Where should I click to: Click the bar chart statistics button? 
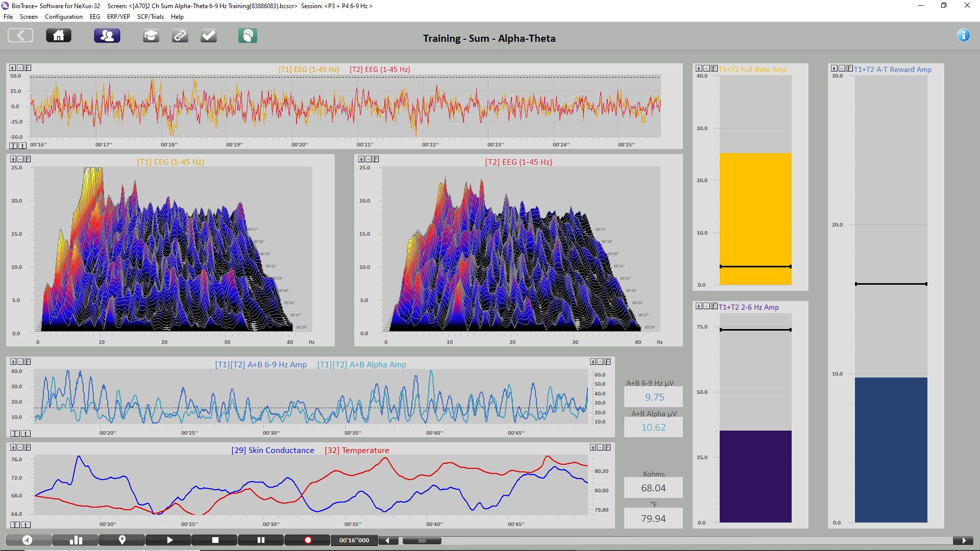(76, 540)
